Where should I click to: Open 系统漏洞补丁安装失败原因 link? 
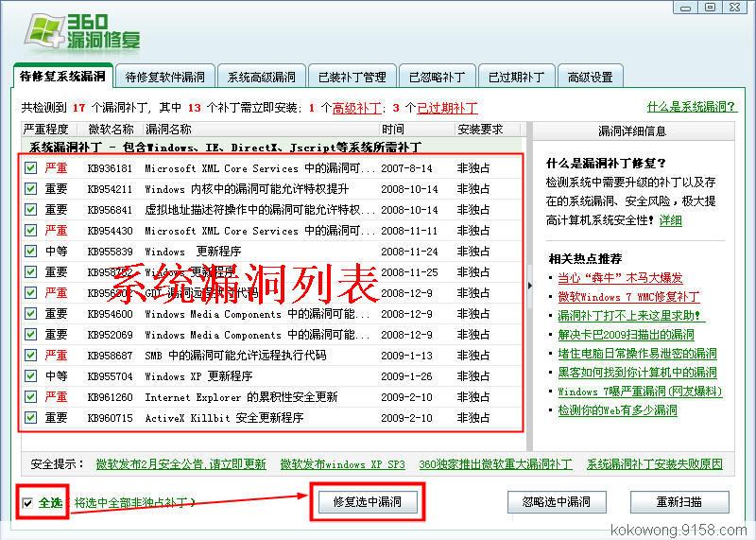tap(654, 464)
